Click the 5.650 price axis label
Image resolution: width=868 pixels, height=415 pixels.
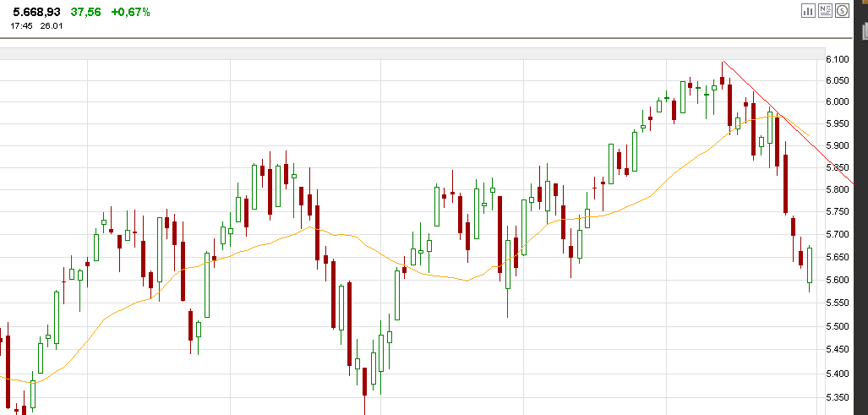click(x=837, y=257)
